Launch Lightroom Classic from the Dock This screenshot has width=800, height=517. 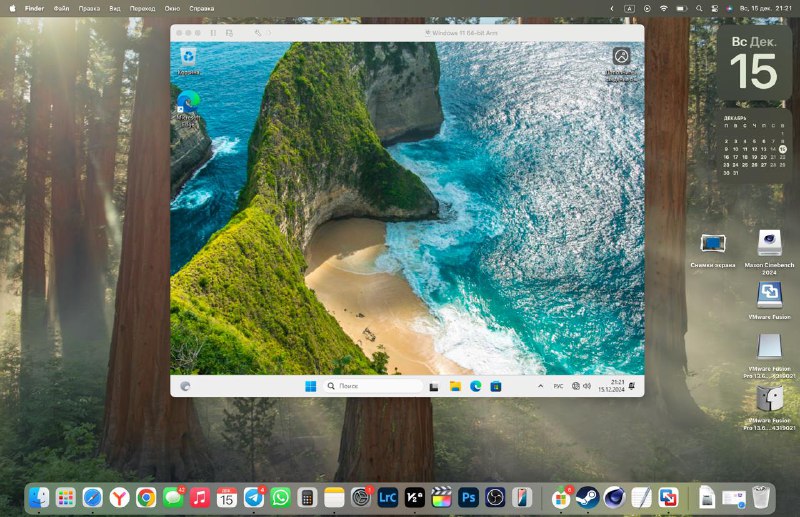[x=388, y=498]
